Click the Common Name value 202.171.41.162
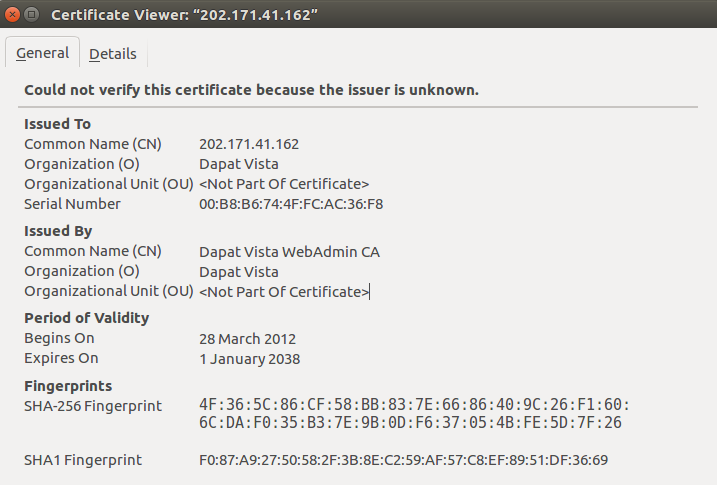This screenshot has width=717, height=485. (248, 144)
